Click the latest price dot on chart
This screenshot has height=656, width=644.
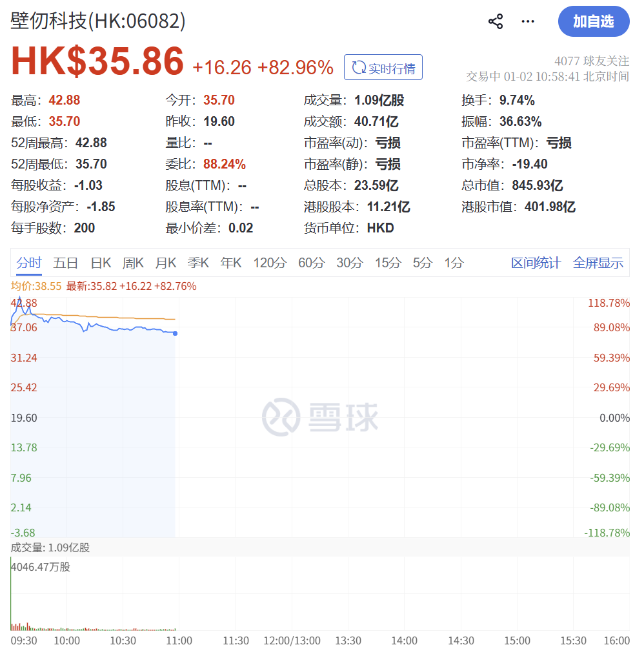click(176, 333)
